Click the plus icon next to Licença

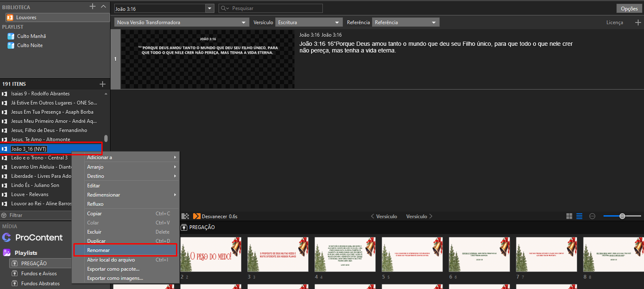(638, 22)
